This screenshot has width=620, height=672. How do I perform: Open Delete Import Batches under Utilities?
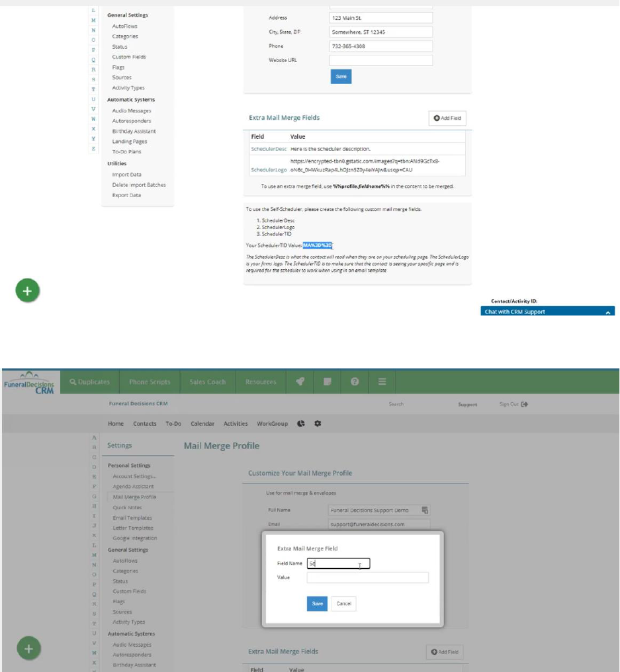pos(139,185)
